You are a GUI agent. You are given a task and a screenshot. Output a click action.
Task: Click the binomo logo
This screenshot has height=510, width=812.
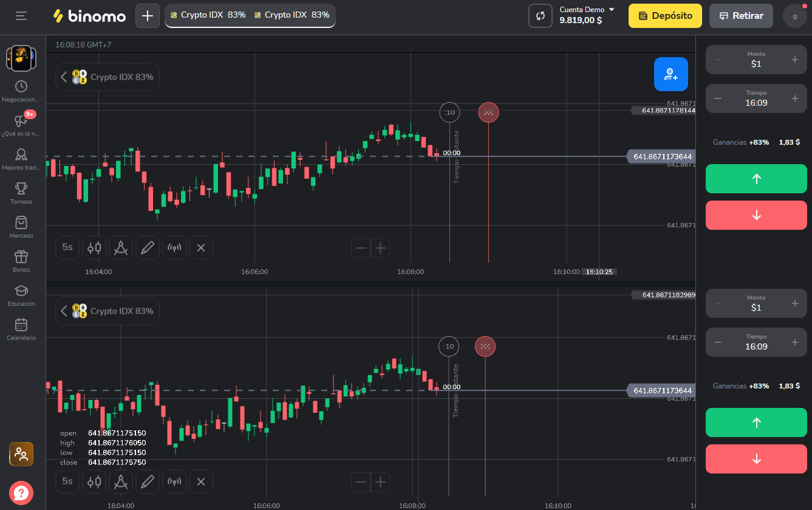tap(89, 16)
